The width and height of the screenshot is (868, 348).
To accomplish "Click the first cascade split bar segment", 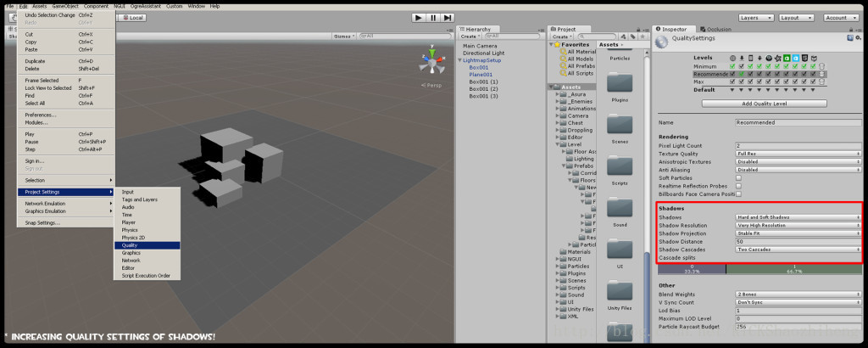I will pyautogui.click(x=692, y=269).
